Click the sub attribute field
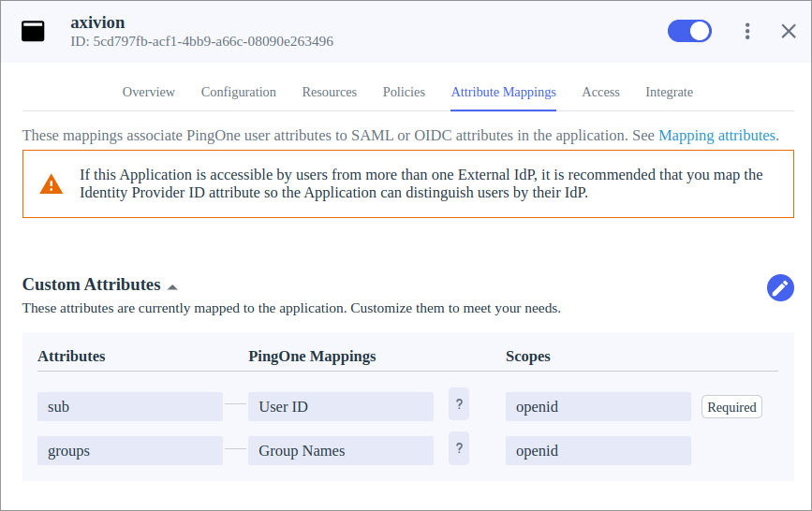The image size is (812, 511). tap(130, 406)
